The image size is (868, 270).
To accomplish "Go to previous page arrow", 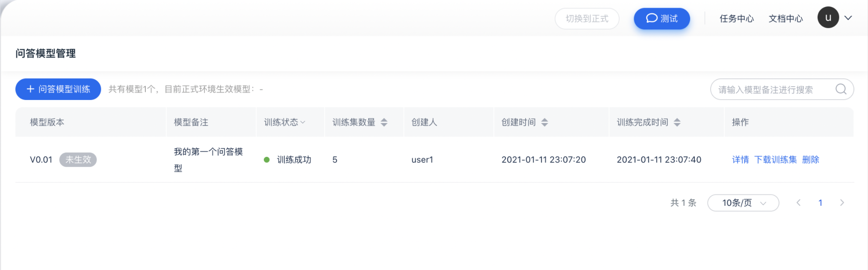I will (798, 202).
